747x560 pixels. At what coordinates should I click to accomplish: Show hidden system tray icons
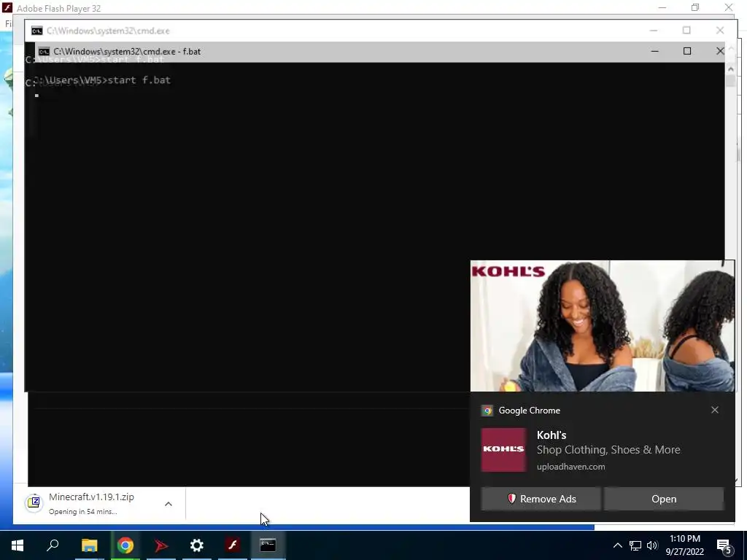(617, 545)
